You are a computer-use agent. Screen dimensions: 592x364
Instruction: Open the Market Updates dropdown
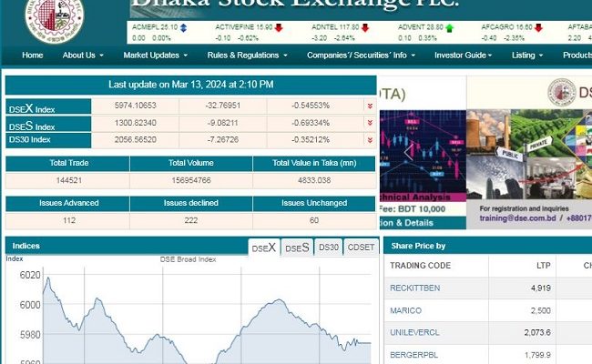155,56
